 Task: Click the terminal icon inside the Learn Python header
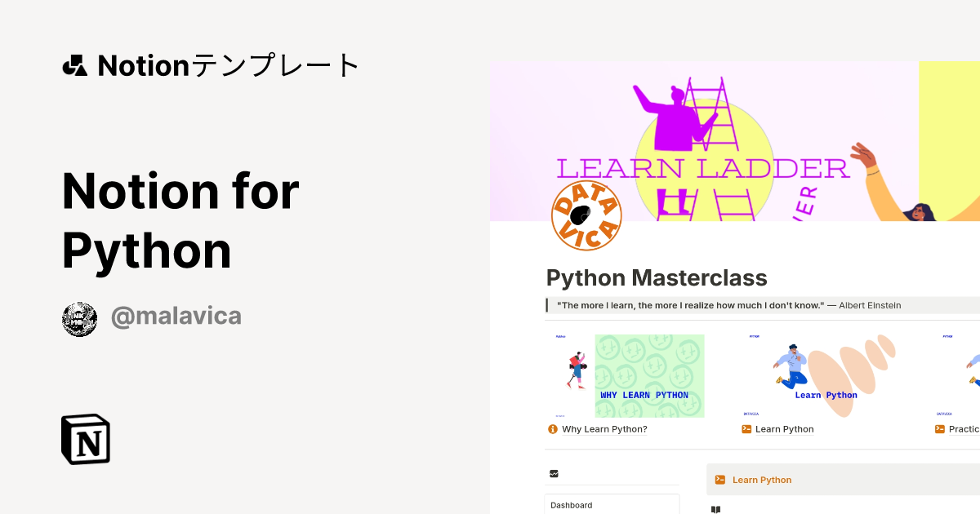[720, 480]
